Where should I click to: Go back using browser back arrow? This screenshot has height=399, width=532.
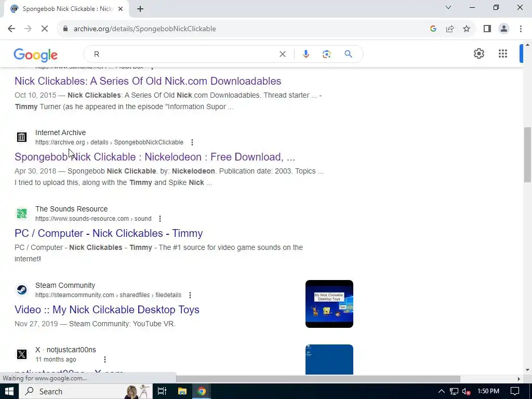click(x=11, y=29)
